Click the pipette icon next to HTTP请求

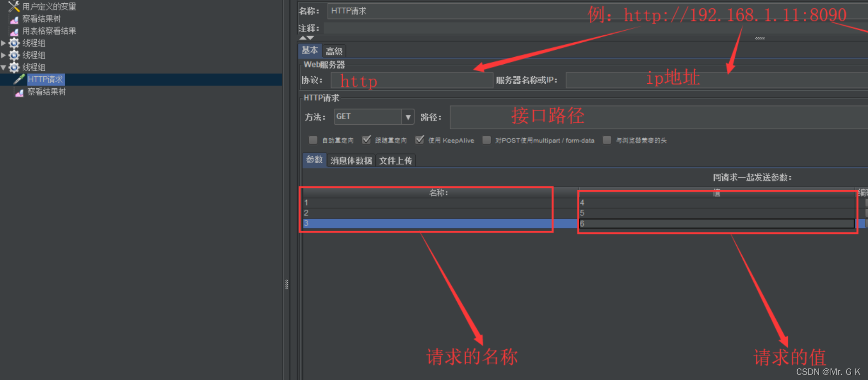pos(19,80)
